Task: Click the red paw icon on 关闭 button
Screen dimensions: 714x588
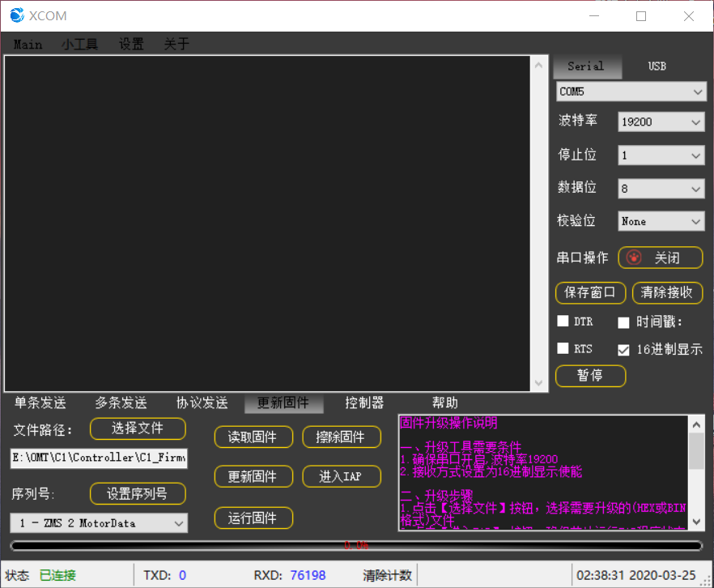Action: [x=634, y=258]
